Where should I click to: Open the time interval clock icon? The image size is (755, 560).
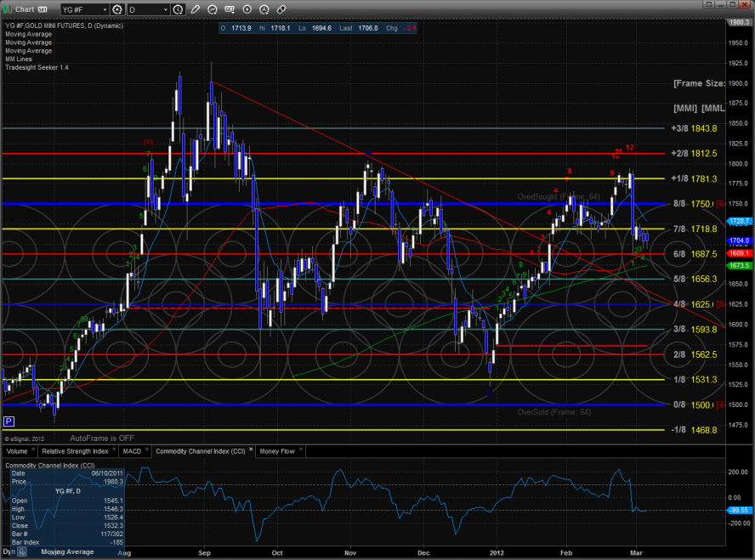(x=177, y=9)
